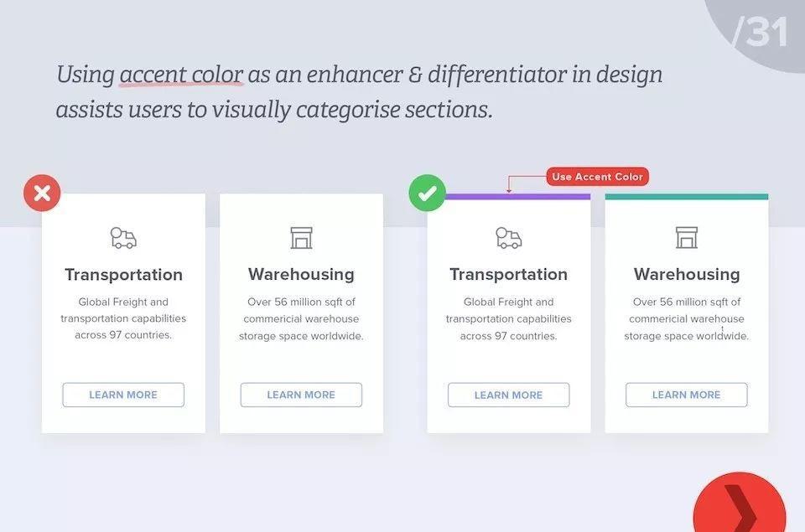This screenshot has width=805, height=532.
Task: Click the red "Use Accent Color" label
Action: [x=598, y=177]
